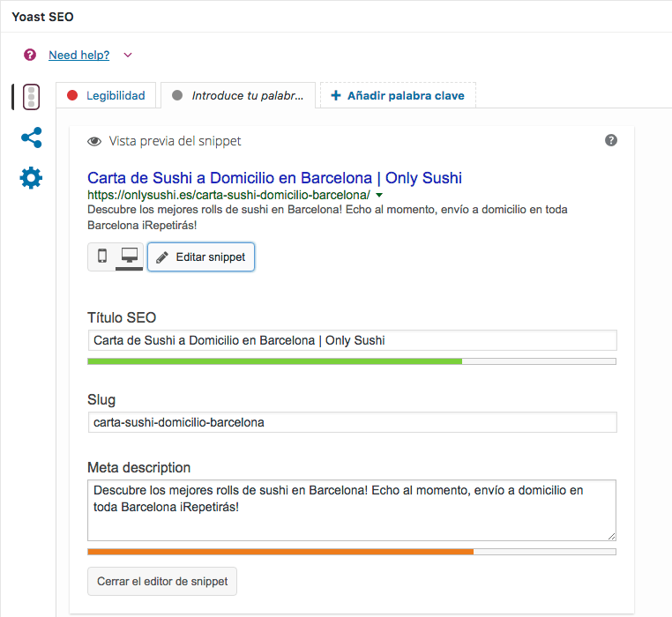This screenshot has height=617, width=672.
Task: Click into the Slug input field
Action: [352, 422]
